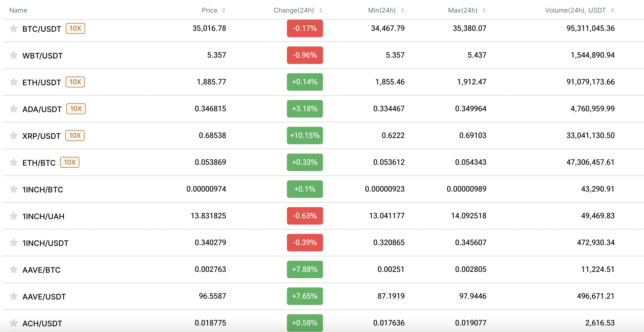Click the star next to ACH/USDT
The height and width of the screenshot is (332, 644).
coord(13,323)
